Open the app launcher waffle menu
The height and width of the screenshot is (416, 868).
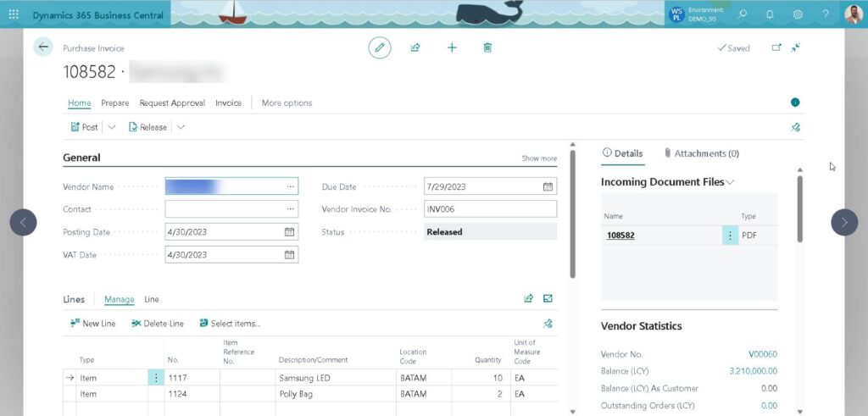(x=14, y=14)
